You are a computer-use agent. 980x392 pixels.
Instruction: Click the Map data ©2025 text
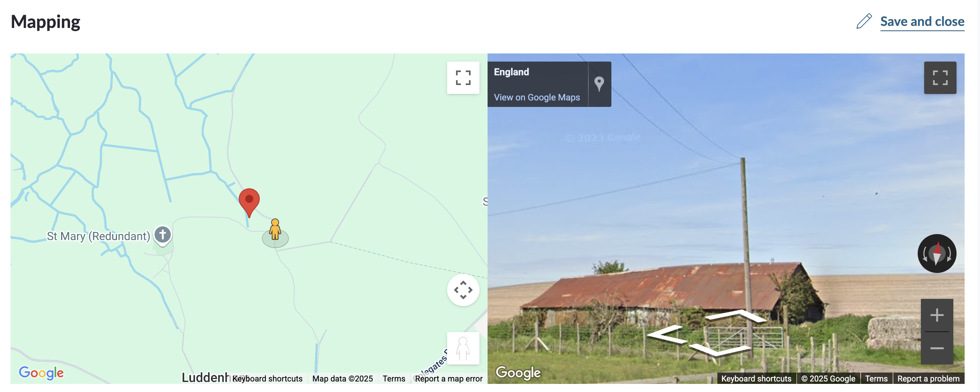pyautogui.click(x=343, y=379)
